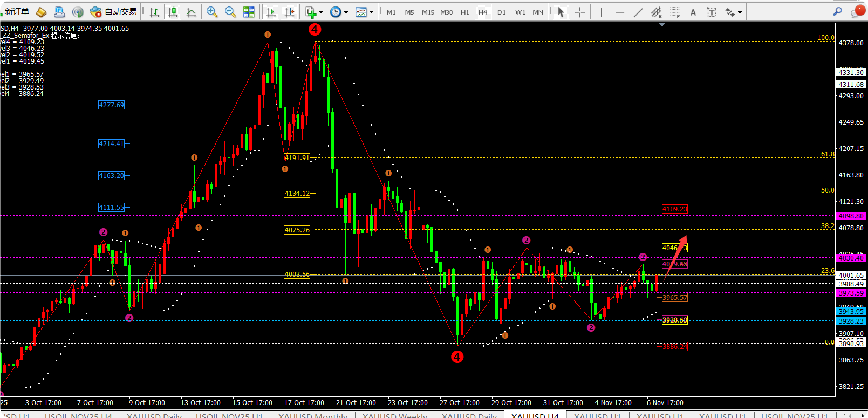Image resolution: width=868 pixels, height=418 pixels.
Task: Click the add indicators icon
Action: (x=311, y=12)
